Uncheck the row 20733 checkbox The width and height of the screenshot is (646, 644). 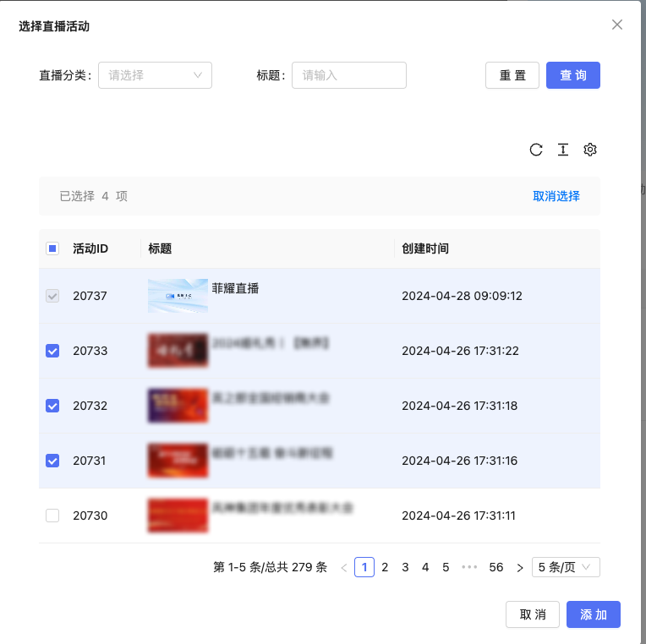point(52,351)
